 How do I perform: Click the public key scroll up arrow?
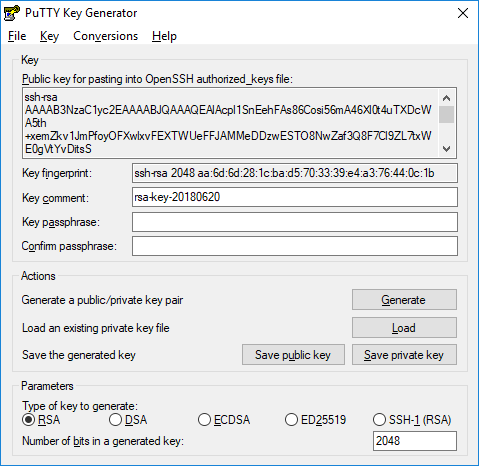446,98
